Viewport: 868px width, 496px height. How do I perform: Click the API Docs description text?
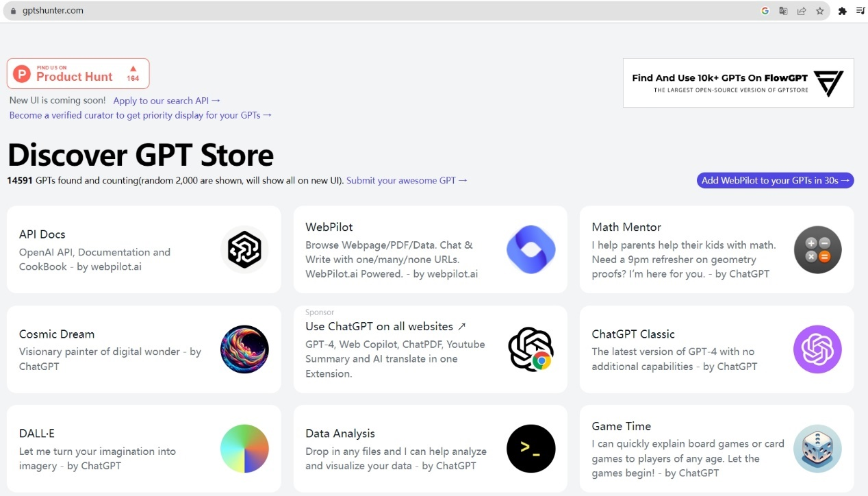94,260
